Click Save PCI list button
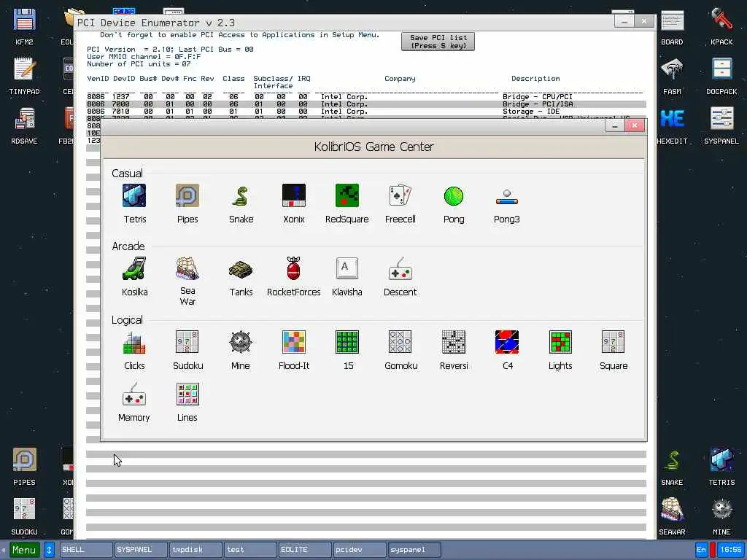Image resolution: width=747 pixels, height=560 pixels. pos(438,42)
